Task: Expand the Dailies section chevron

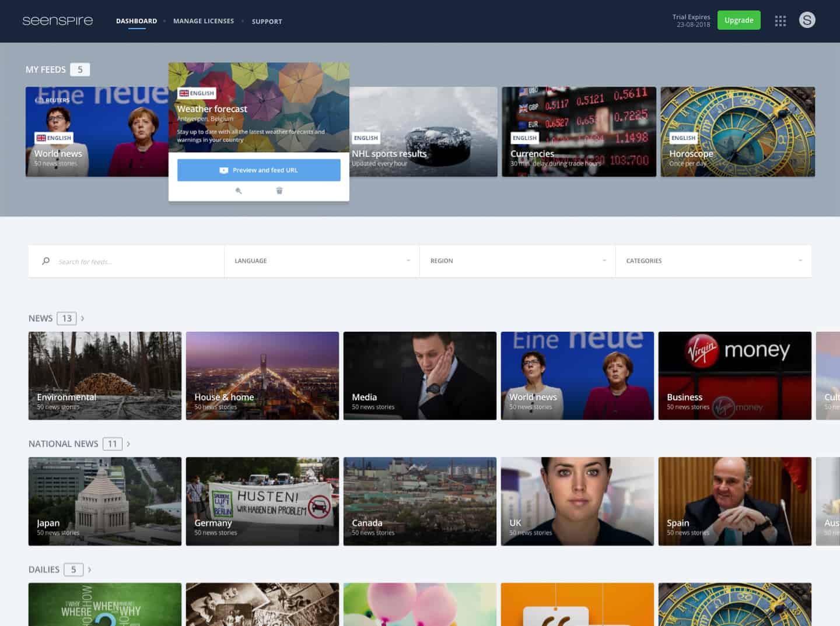Action: (x=89, y=569)
